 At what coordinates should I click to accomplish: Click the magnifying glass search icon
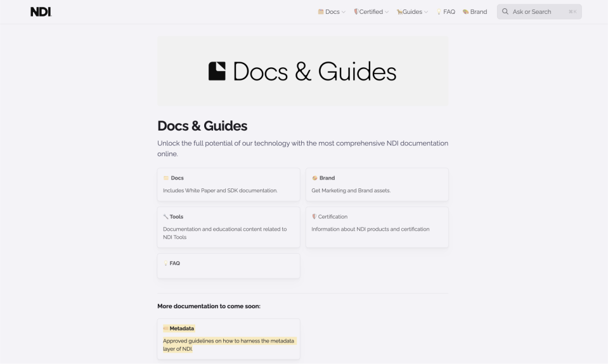click(x=505, y=11)
